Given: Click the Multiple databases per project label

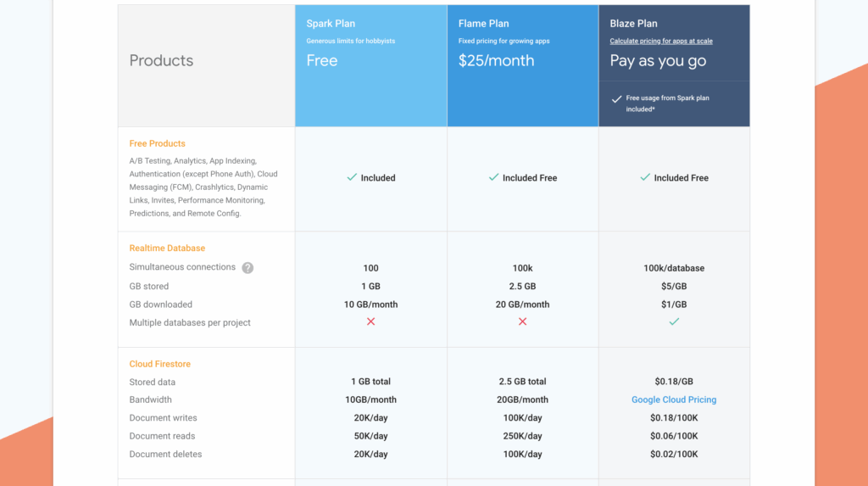Looking at the screenshot, I should [190, 322].
